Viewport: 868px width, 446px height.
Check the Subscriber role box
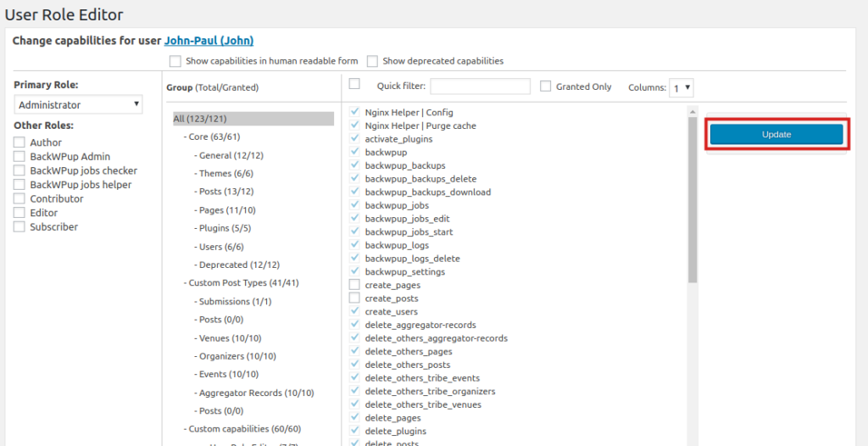click(x=19, y=227)
